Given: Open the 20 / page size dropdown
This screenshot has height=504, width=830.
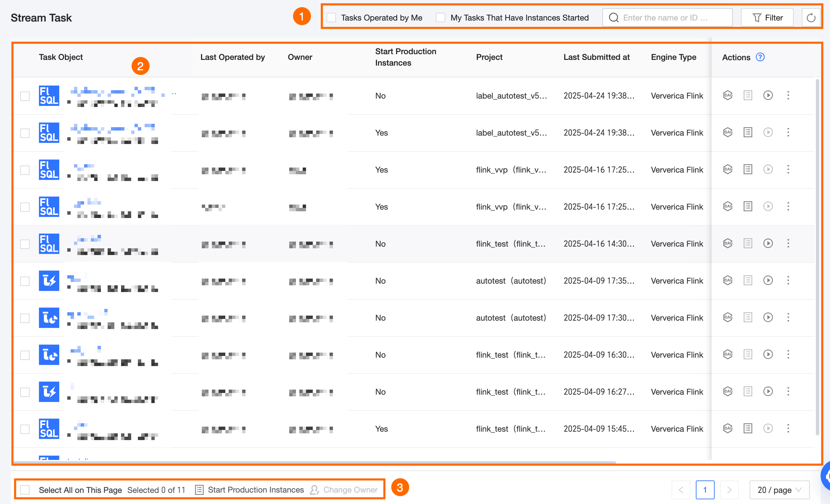Looking at the screenshot, I should click(779, 490).
